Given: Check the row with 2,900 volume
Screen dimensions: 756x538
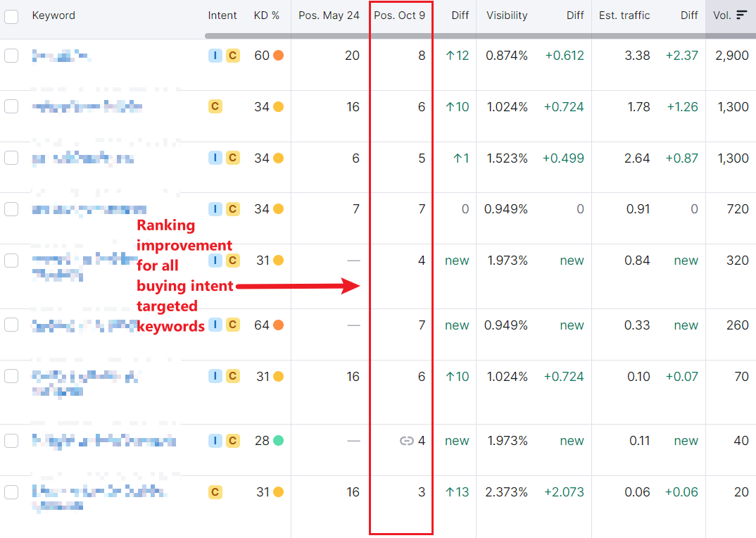Looking at the screenshot, I should point(11,56).
